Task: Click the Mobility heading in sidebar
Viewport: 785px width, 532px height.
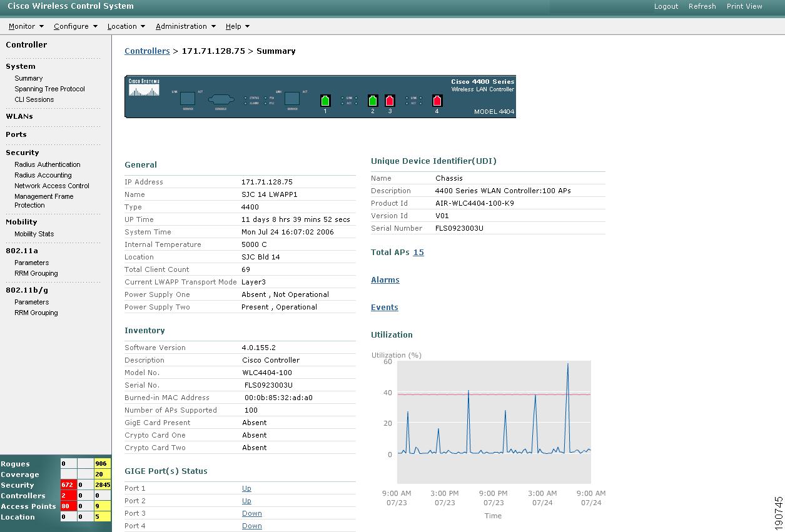Action: click(x=21, y=222)
